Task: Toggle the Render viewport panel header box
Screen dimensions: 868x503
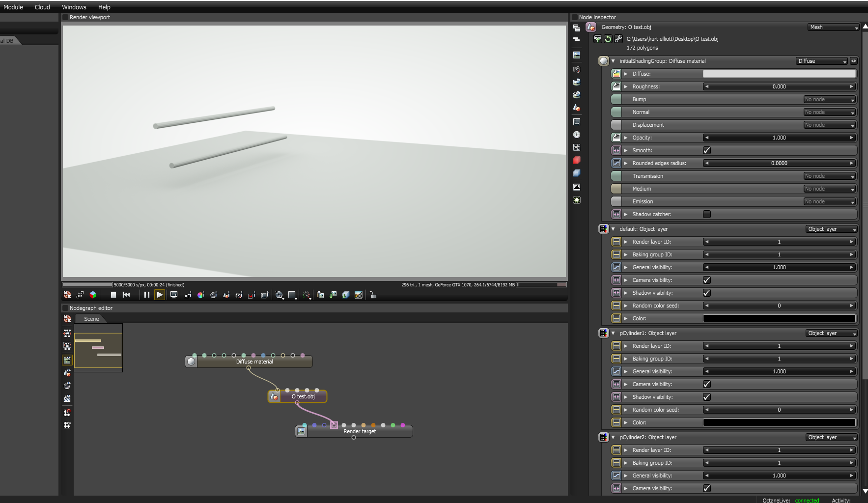Action: tap(65, 17)
